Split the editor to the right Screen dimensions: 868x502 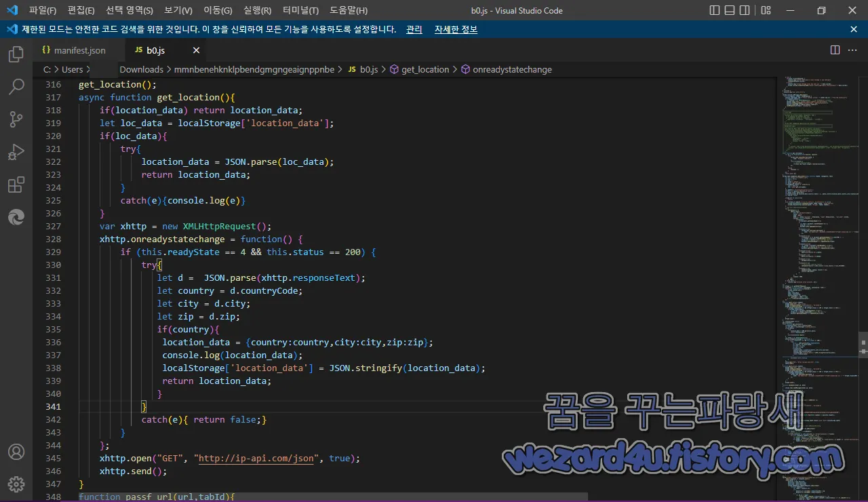click(835, 50)
